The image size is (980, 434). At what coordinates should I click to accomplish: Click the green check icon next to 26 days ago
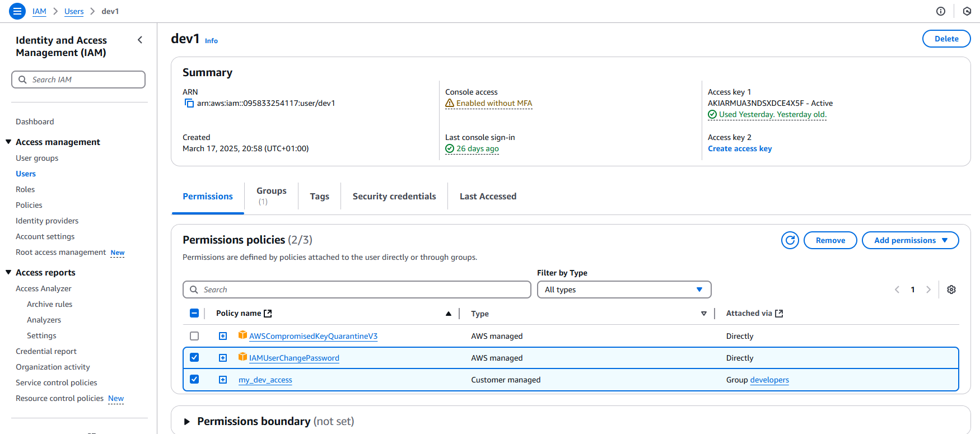pos(450,148)
